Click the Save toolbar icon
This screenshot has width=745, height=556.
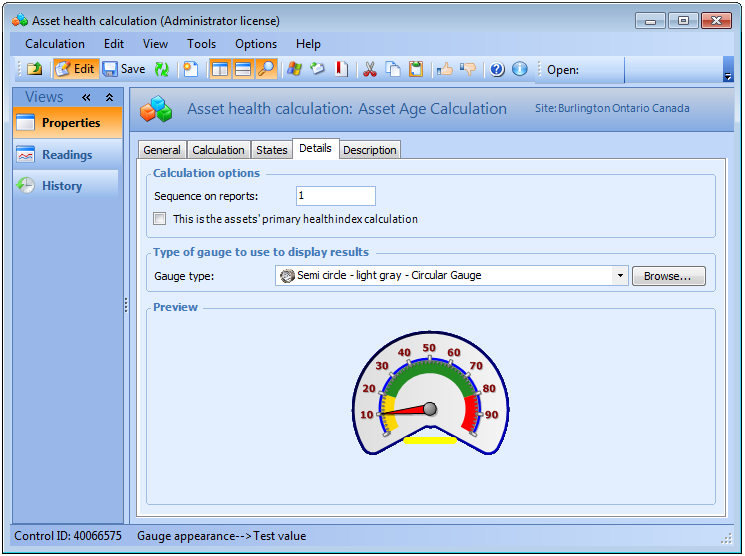click(123, 70)
